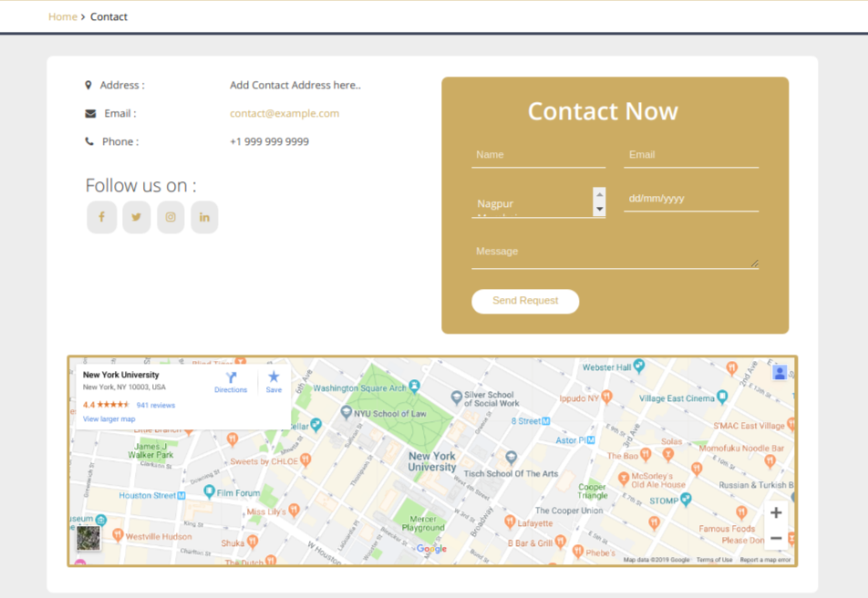868x598 pixels.
Task: Click the Momofuku Noodle Bar label
Action: 741,448
